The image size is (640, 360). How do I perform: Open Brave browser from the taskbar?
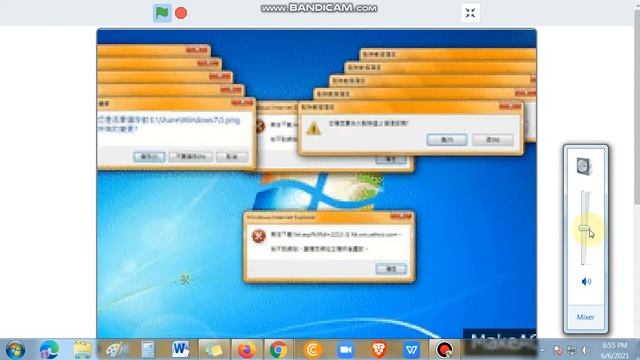tap(378, 350)
